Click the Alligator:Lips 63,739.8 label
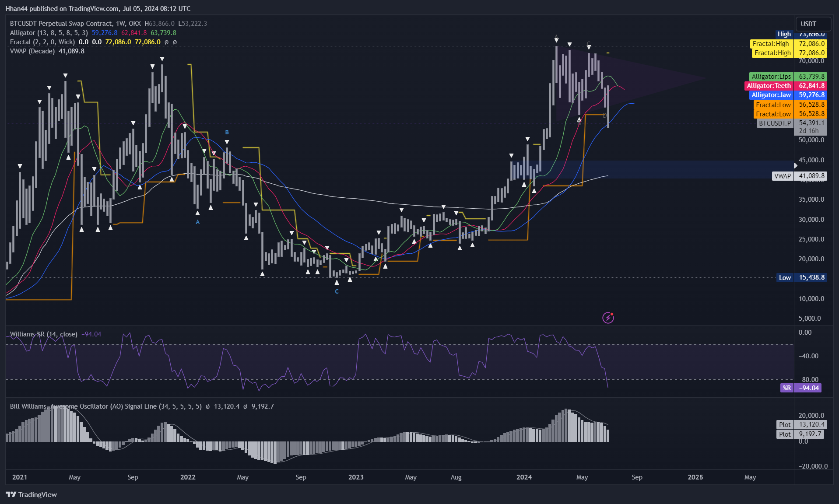839x504 pixels. (788, 77)
